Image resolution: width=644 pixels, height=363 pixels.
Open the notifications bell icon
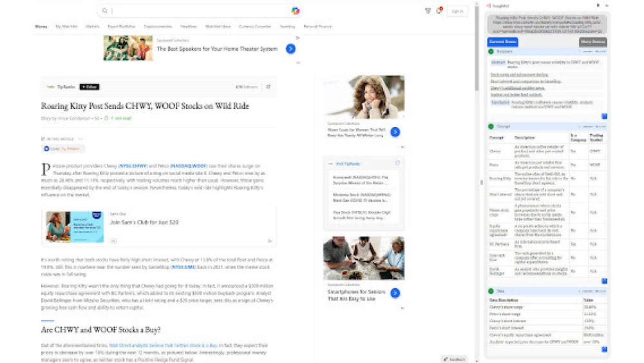[x=439, y=11]
